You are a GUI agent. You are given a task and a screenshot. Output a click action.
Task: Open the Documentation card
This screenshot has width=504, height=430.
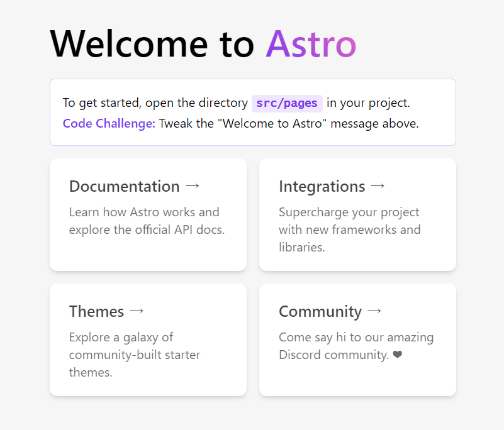coord(148,214)
